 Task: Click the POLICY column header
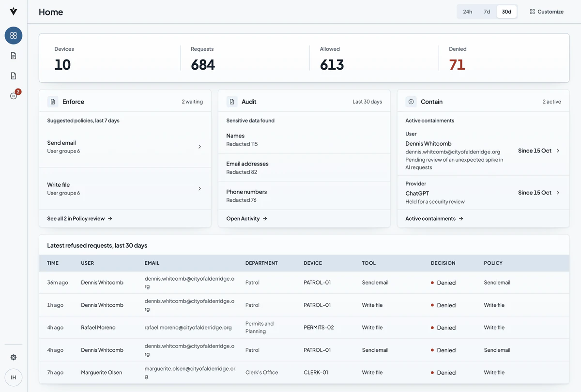pos(493,263)
